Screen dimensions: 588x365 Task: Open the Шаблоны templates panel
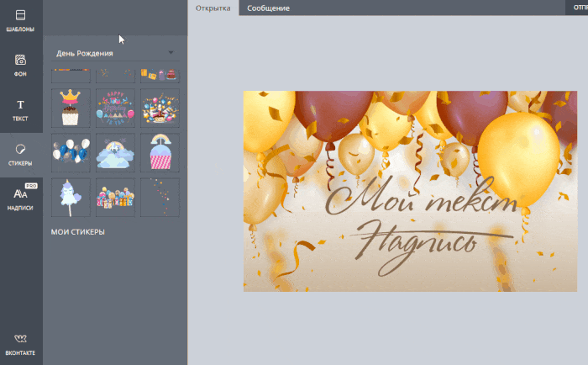[20, 21]
